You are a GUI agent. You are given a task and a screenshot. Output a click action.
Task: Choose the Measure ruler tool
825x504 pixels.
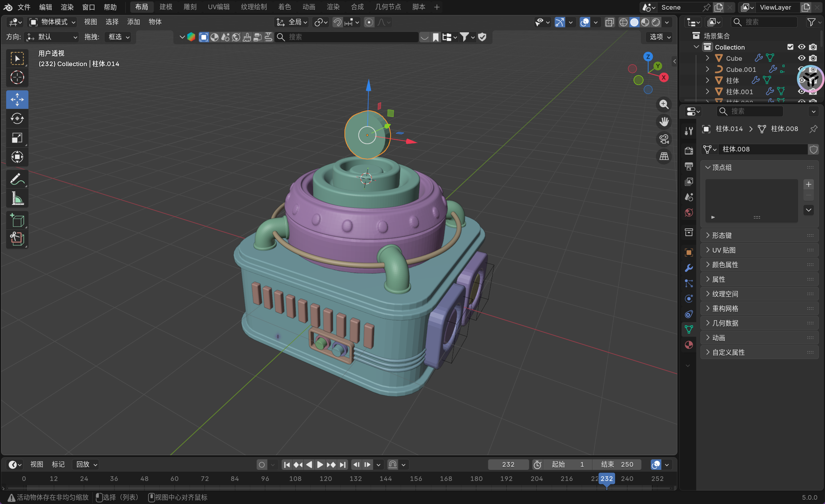click(x=17, y=199)
